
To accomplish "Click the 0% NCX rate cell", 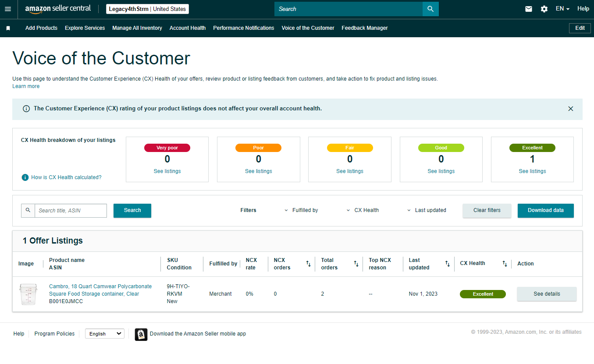I will 249,294.
